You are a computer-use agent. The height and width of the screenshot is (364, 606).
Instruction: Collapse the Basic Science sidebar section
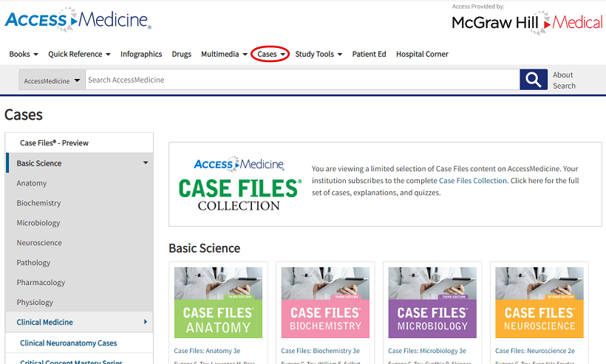80,163
